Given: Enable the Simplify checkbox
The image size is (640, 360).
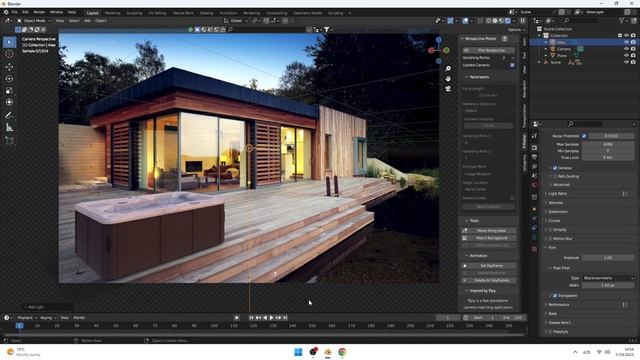Looking at the screenshot, I should coord(550,230).
